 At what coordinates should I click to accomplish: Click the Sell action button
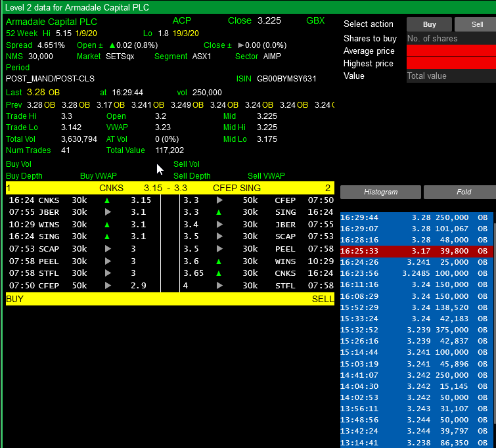click(476, 24)
